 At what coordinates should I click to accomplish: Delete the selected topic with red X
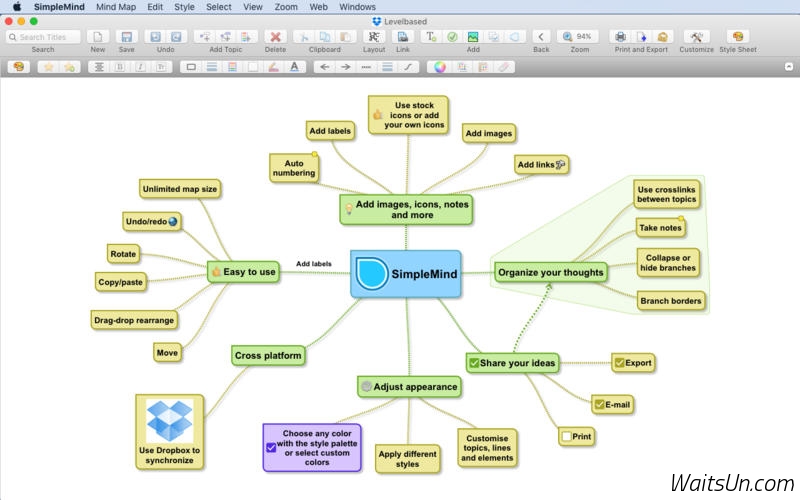pos(276,37)
